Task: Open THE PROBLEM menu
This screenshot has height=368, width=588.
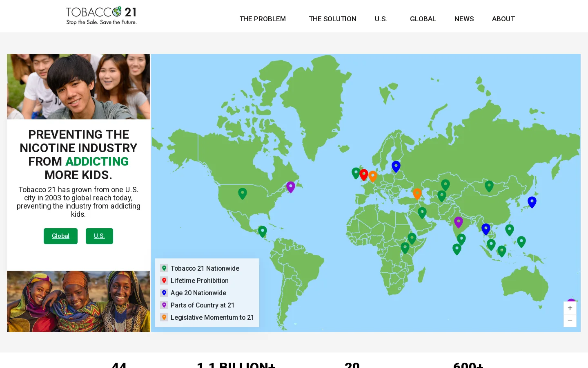Action: tap(263, 19)
